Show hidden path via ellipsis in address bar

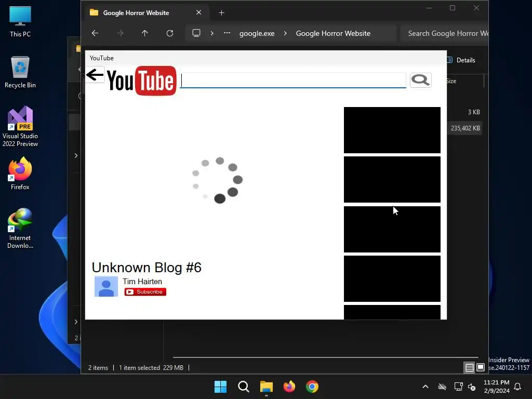click(x=227, y=33)
